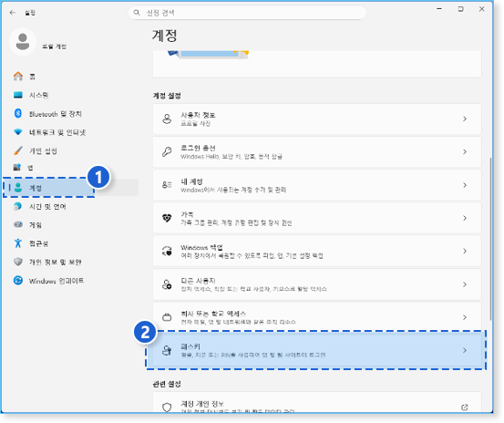The height and width of the screenshot is (423, 504).
Task: Select the Accounts (계정) sidebar item
Action: (71, 188)
